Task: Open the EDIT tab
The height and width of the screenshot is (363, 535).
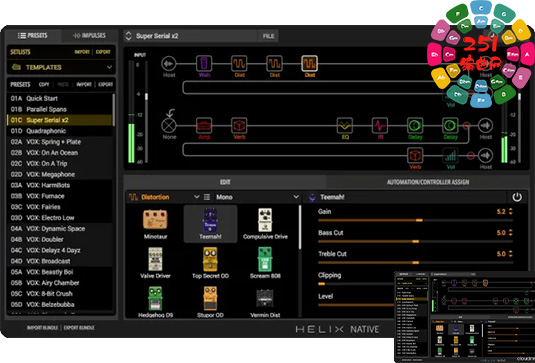Action: tap(225, 182)
